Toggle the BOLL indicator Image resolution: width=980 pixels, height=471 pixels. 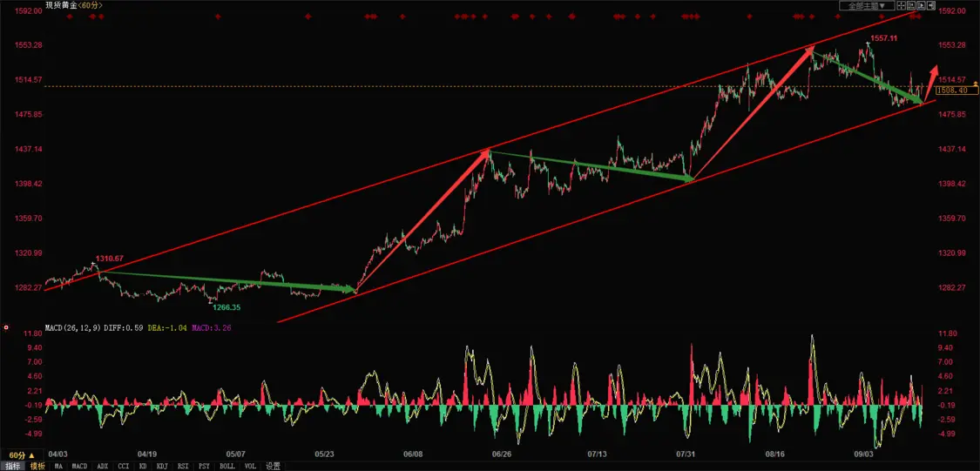tap(227, 466)
